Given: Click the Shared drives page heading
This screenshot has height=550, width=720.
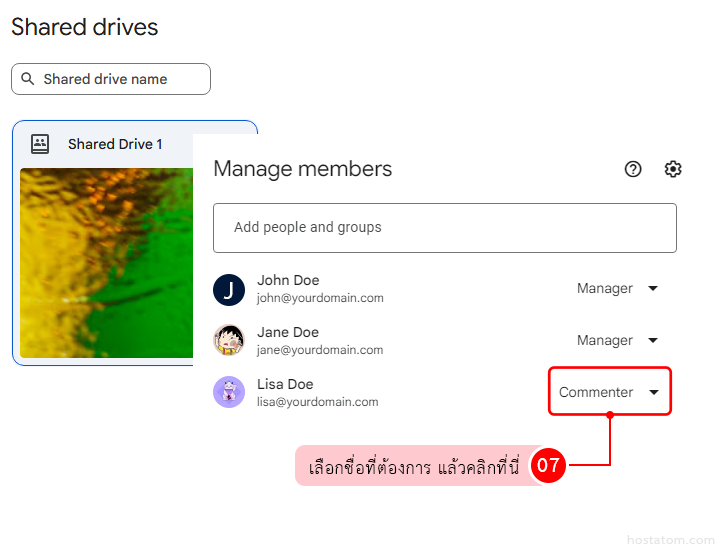Looking at the screenshot, I should tap(84, 27).
